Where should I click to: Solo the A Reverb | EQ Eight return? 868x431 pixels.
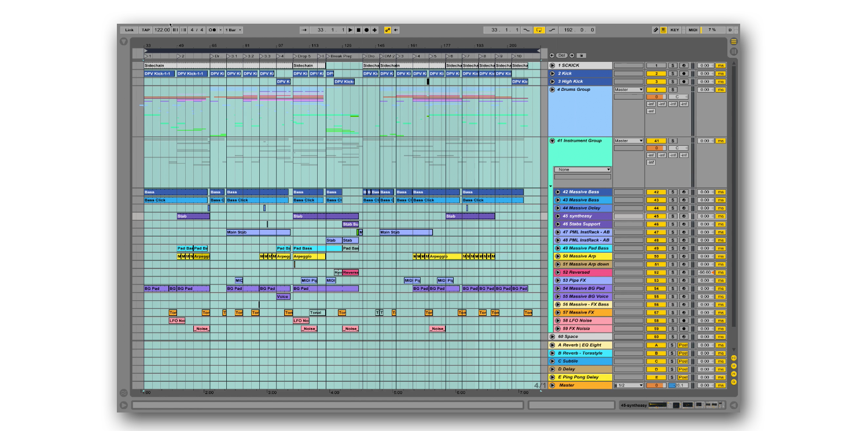(x=672, y=345)
